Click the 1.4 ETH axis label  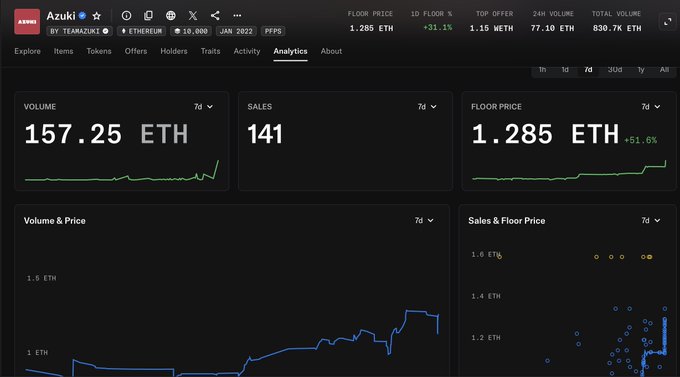[x=486, y=296]
